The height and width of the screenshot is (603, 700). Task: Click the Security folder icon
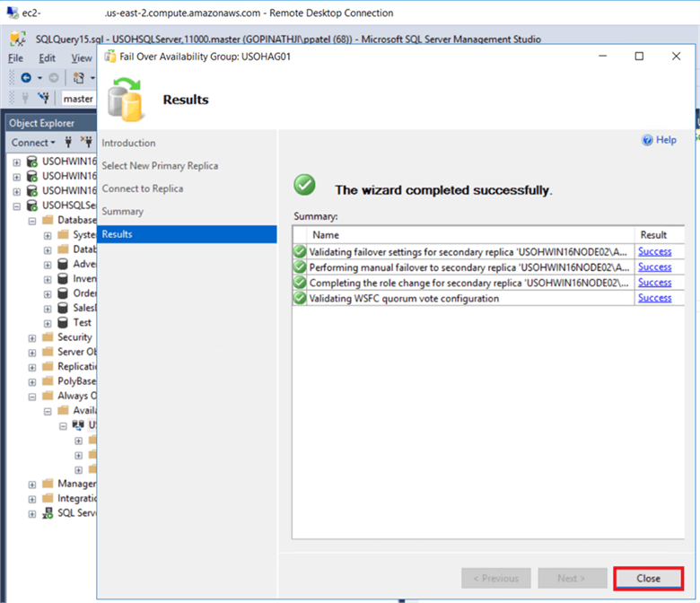[x=48, y=337]
